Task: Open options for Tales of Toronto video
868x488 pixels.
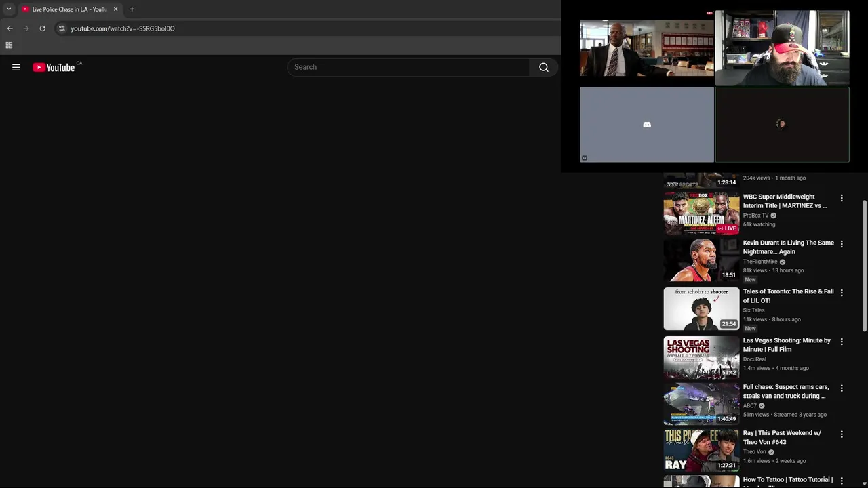Action: 842,293
